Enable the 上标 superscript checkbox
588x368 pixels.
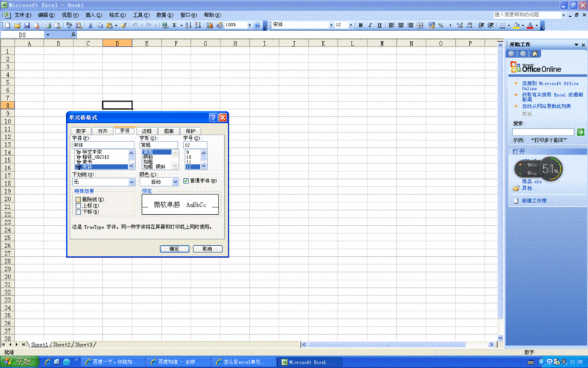(78, 206)
